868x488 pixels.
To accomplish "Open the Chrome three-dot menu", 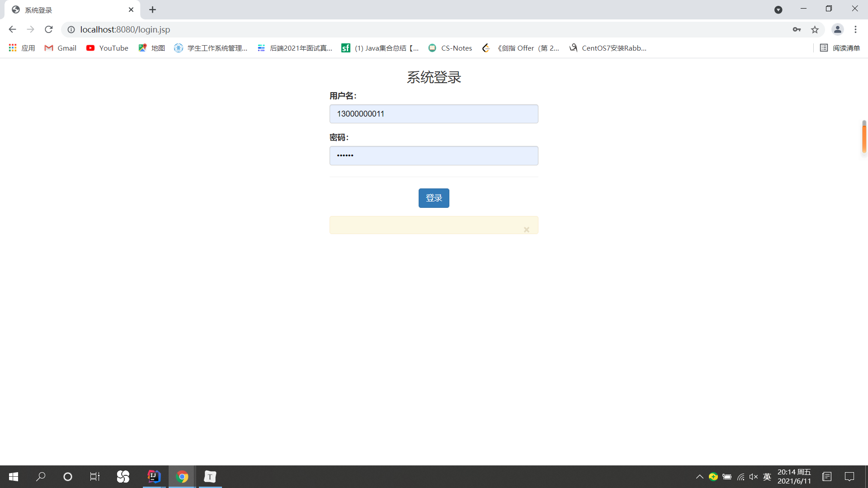I will click(x=855, y=29).
